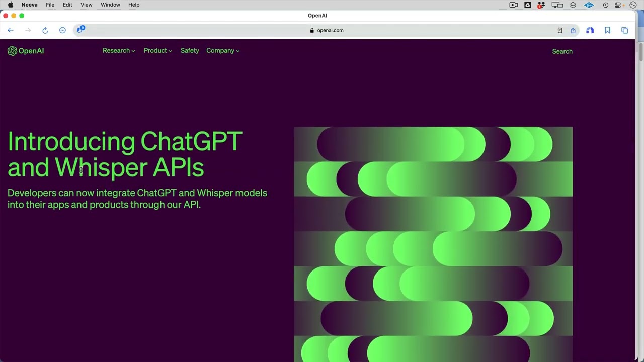Expand the Product dropdown menu
This screenshot has height=362, width=644.
(158, 50)
